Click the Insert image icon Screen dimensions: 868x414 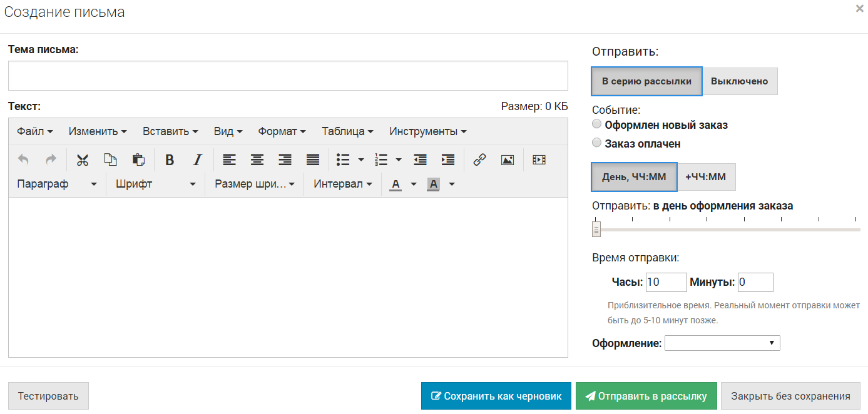click(507, 159)
